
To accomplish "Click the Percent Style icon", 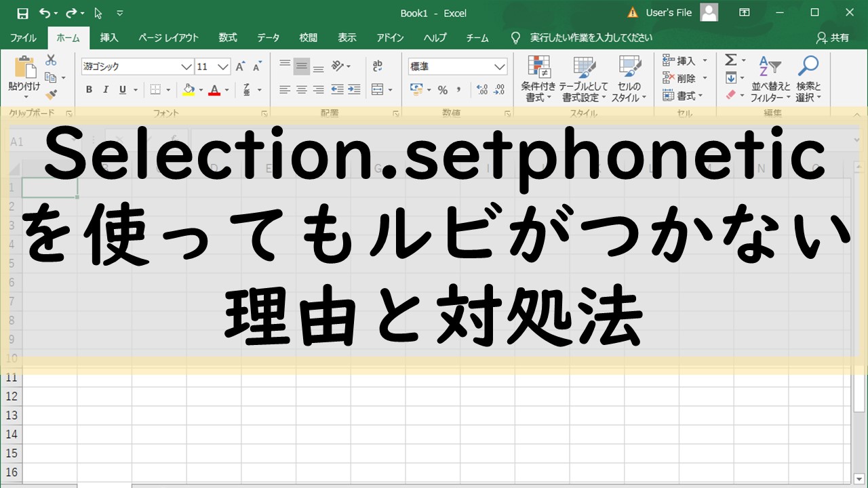I will (x=442, y=89).
